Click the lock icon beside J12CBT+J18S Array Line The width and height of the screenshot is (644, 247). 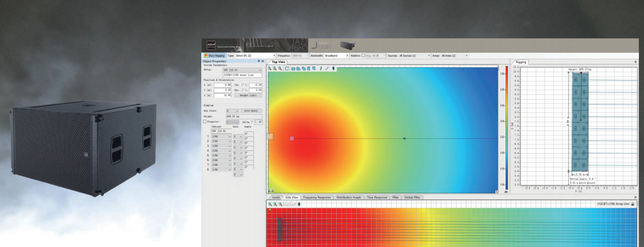click(632, 204)
